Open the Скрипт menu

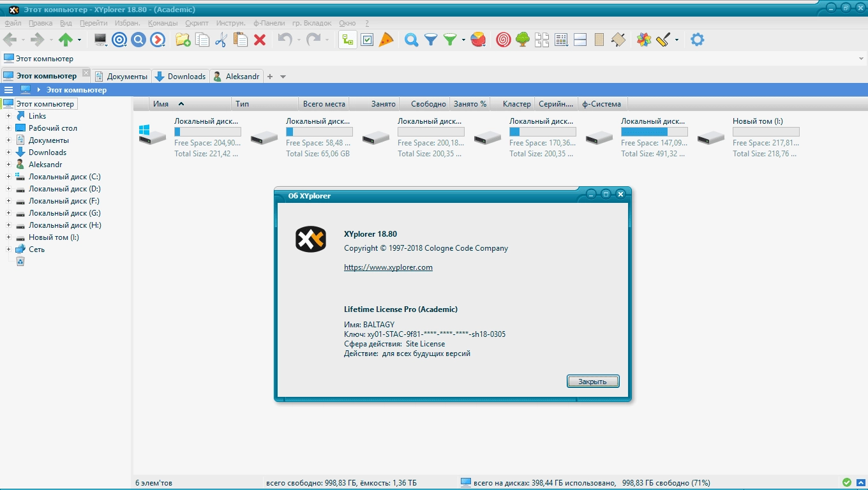197,23
